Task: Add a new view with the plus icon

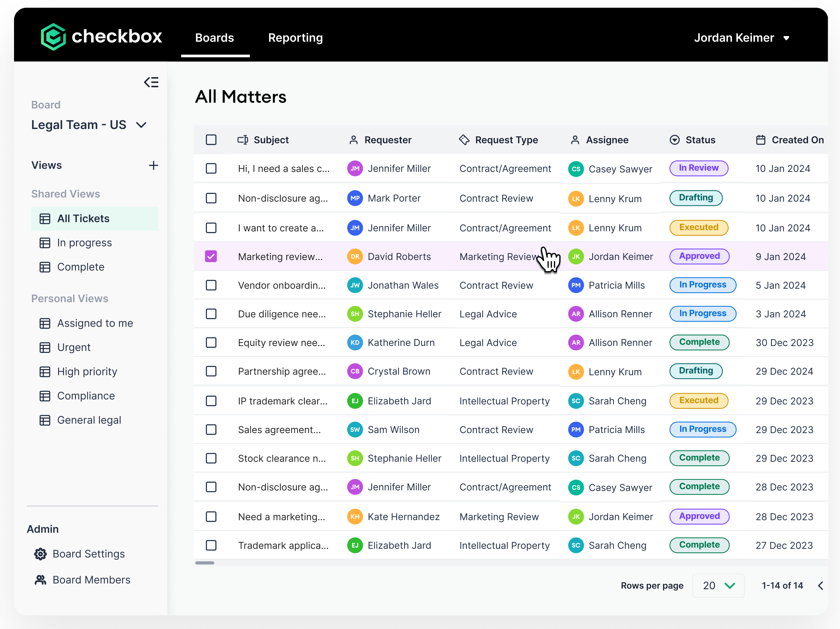Action: click(153, 166)
